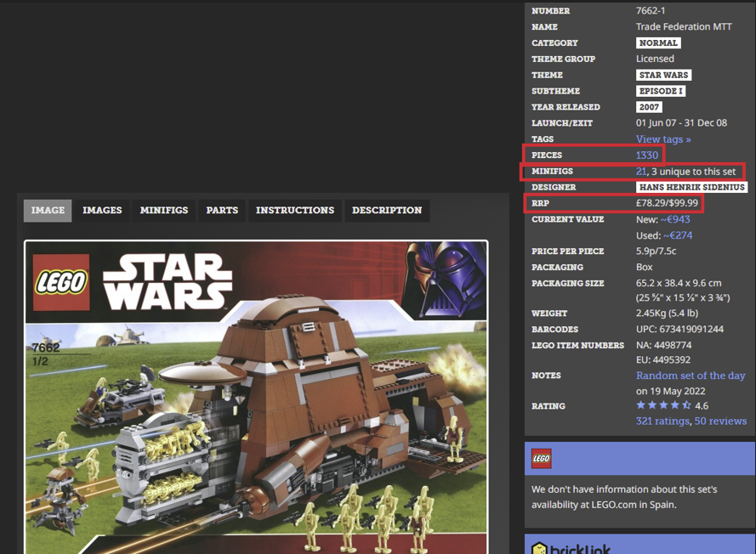Screen dimensions: 756x554
Task: Select the PARTS tab
Action: click(x=222, y=211)
